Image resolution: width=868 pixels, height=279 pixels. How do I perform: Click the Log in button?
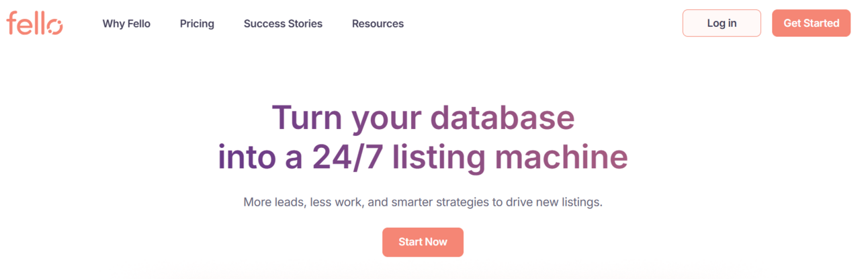tap(722, 23)
